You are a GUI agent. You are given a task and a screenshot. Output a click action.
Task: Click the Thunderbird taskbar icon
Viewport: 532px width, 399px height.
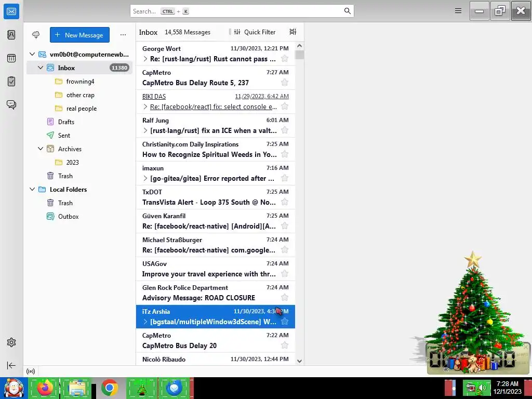pos(174,388)
